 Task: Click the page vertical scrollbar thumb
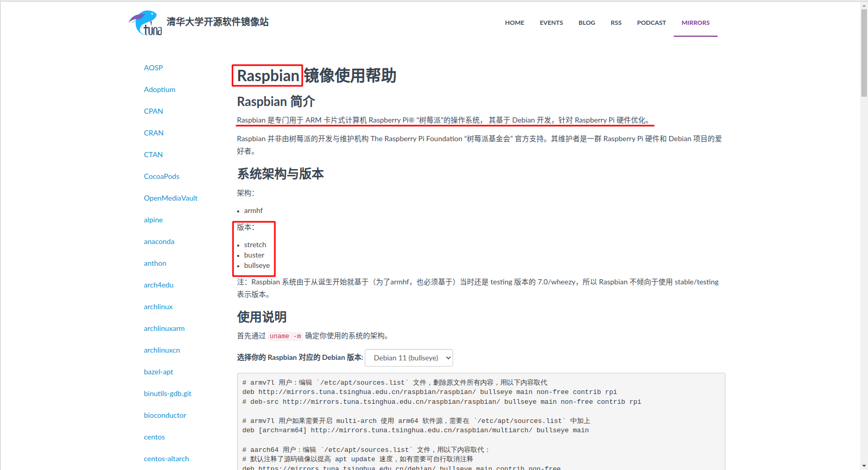coord(864,52)
